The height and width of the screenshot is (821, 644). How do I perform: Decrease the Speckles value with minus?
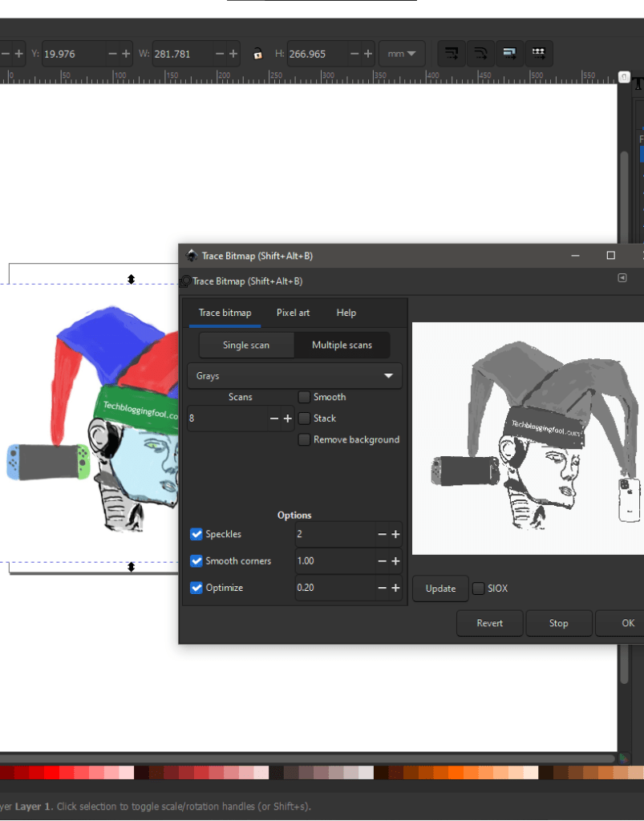[x=382, y=535]
